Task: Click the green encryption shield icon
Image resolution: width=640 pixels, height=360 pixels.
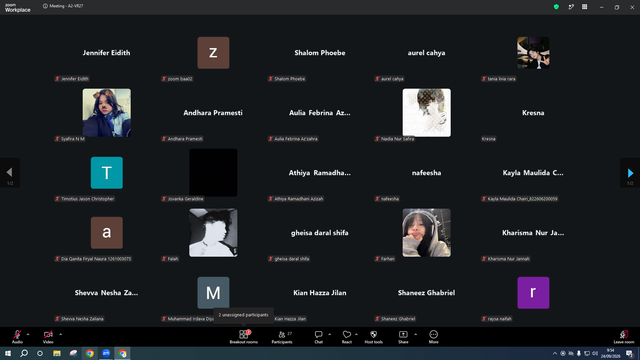Action: click(556, 7)
